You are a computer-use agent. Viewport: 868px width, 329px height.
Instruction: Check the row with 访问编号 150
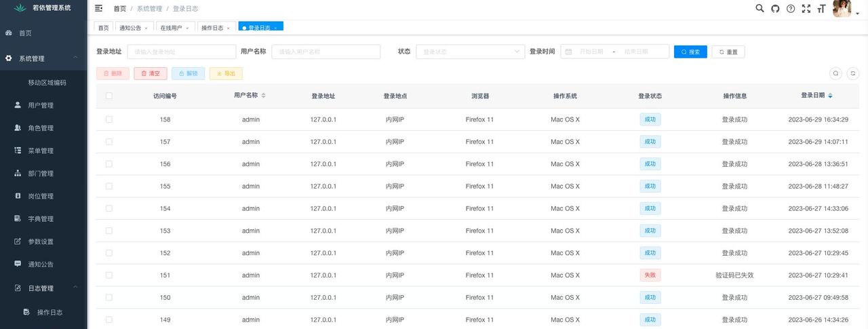tap(108, 297)
